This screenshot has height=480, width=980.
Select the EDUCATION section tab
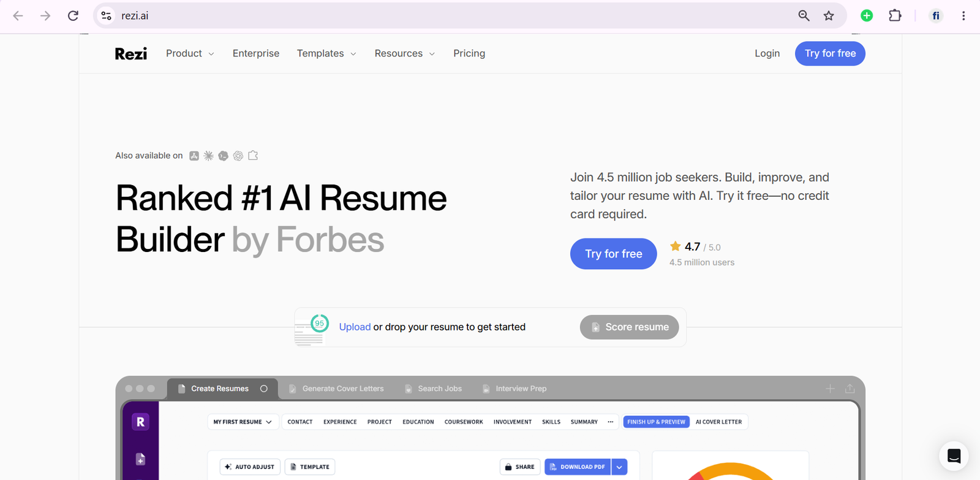(418, 422)
